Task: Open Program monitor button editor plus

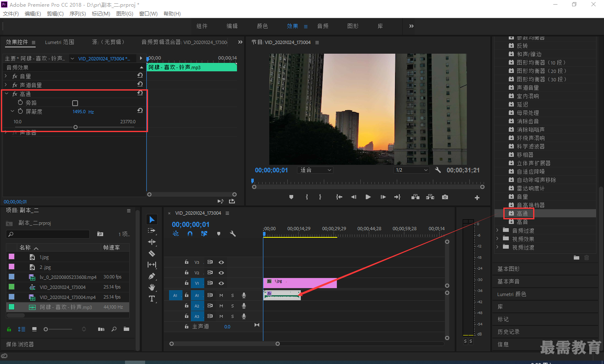Action: [x=477, y=198]
